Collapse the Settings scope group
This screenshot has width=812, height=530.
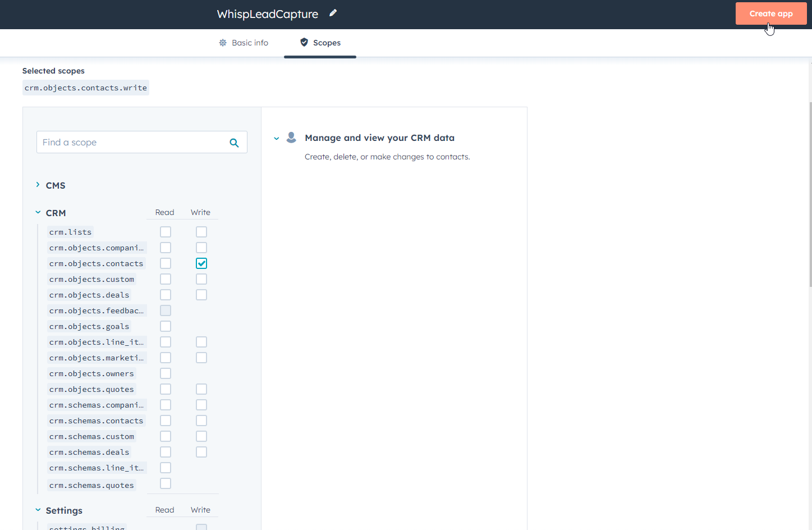[x=38, y=510]
